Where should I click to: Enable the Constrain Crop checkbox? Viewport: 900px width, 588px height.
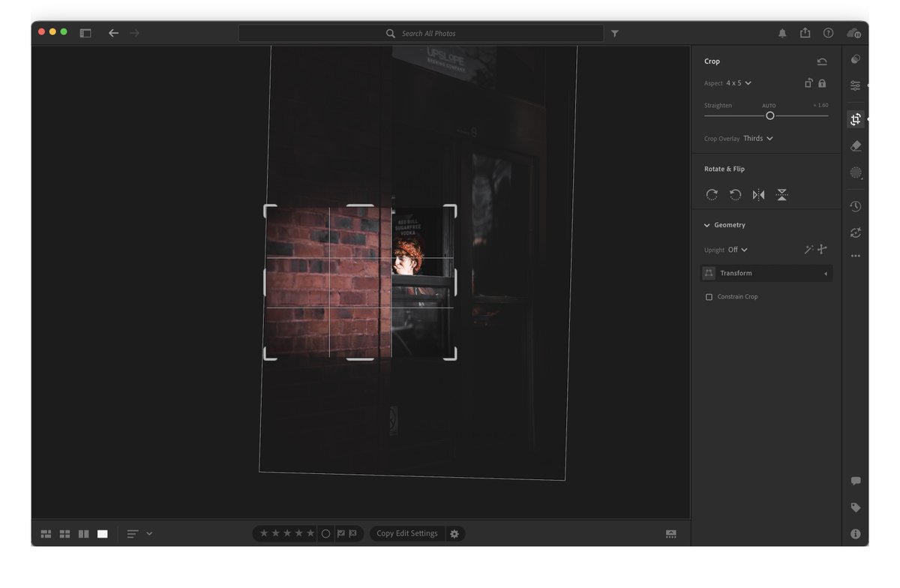pyautogui.click(x=709, y=297)
